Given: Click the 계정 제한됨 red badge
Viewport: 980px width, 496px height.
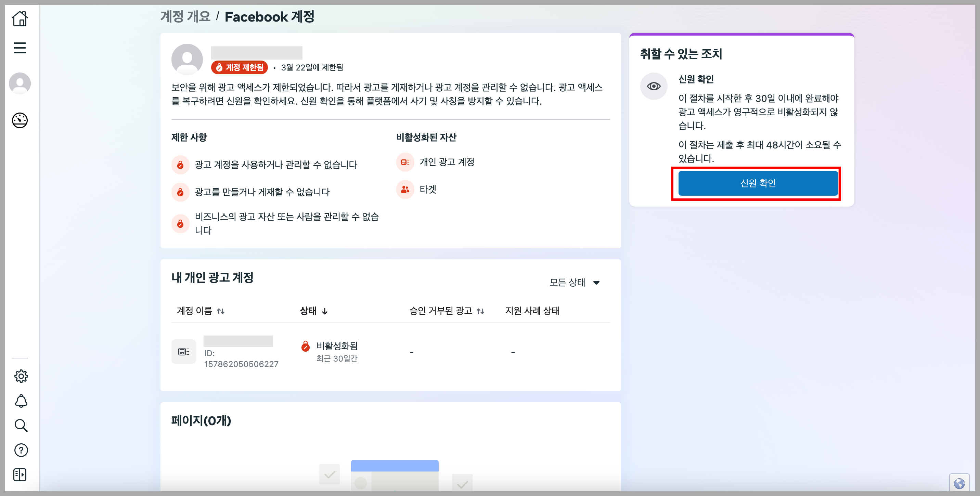Looking at the screenshot, I should coord(240,67).
